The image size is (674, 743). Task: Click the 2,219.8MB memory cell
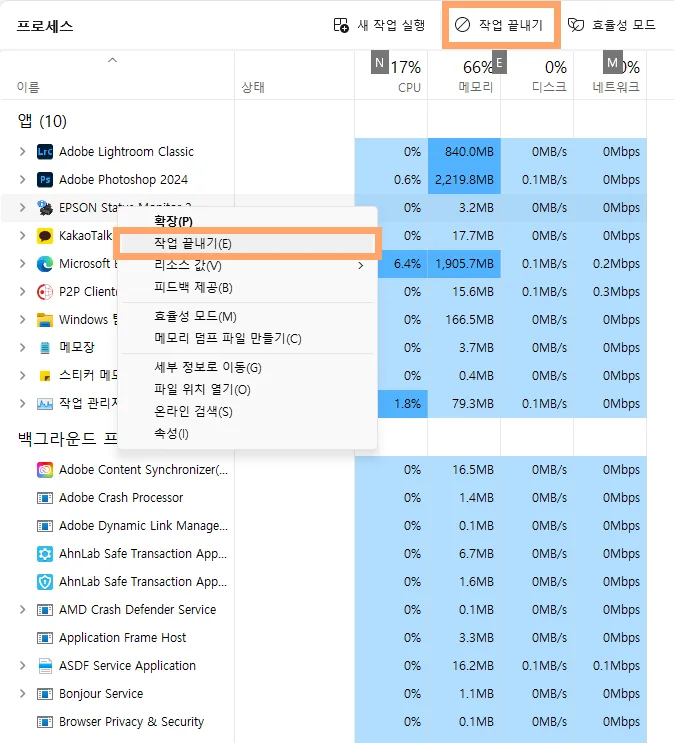[464, 180]
